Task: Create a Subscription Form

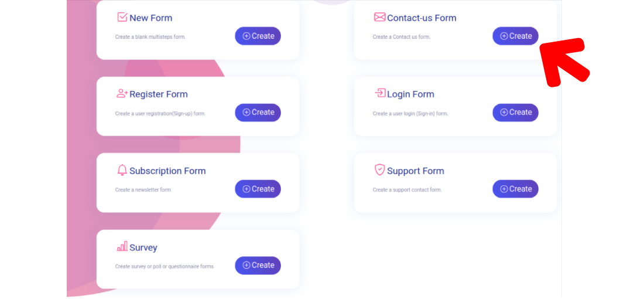Action: [x=258, y=189]
